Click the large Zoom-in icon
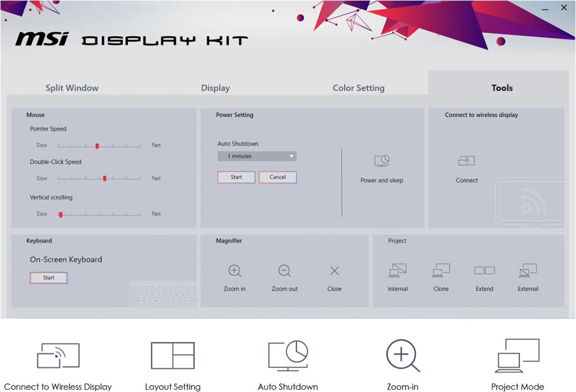This screenshot has width=576, height=392. (403, 355)
